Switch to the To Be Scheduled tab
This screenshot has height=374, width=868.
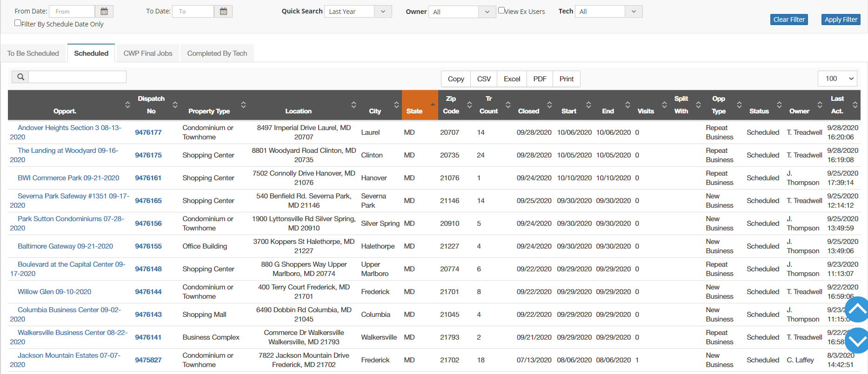33,53
